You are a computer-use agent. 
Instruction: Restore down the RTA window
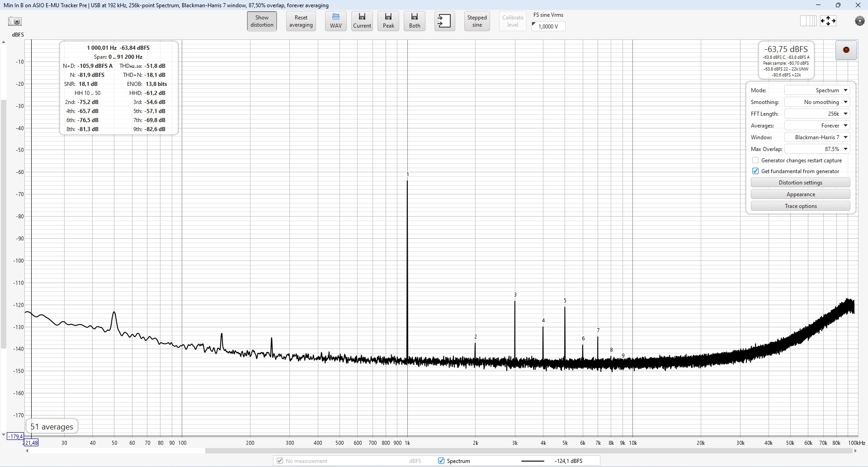[838, 5]
